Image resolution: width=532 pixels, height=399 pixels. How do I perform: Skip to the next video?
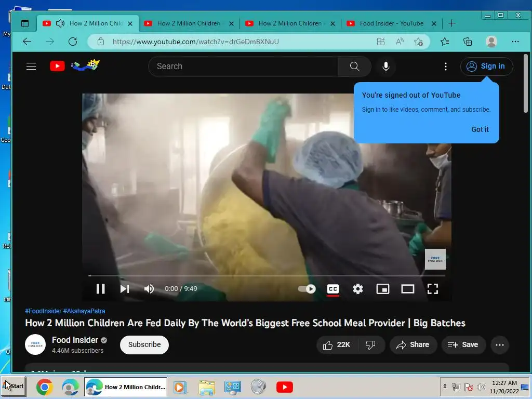coord(125,289)
